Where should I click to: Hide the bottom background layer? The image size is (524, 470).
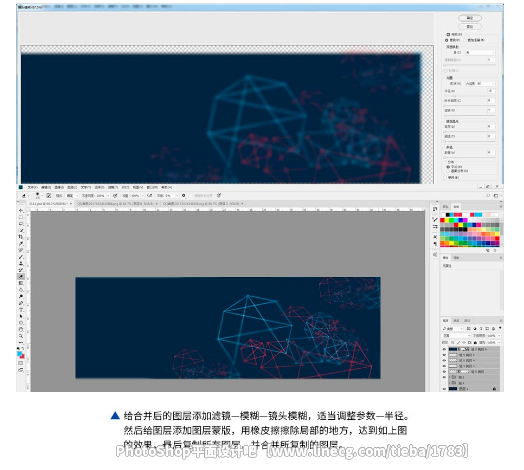444,389
